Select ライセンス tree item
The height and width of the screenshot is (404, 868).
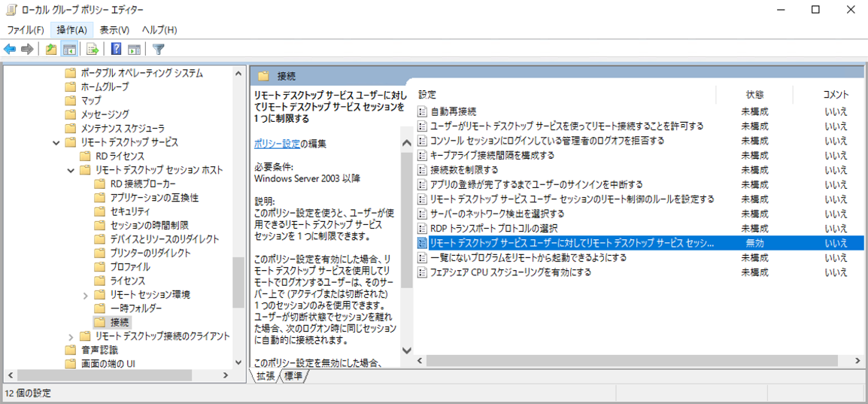point(127,281)
